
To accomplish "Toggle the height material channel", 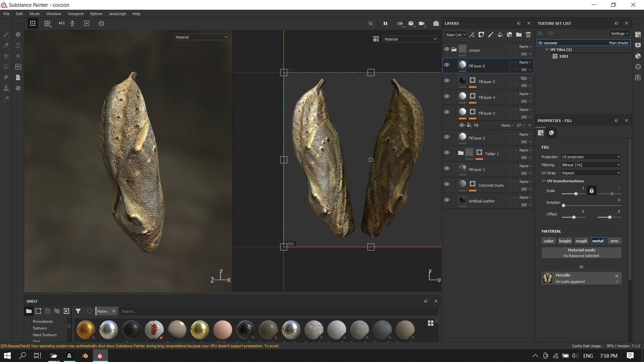I will [565, 241].
